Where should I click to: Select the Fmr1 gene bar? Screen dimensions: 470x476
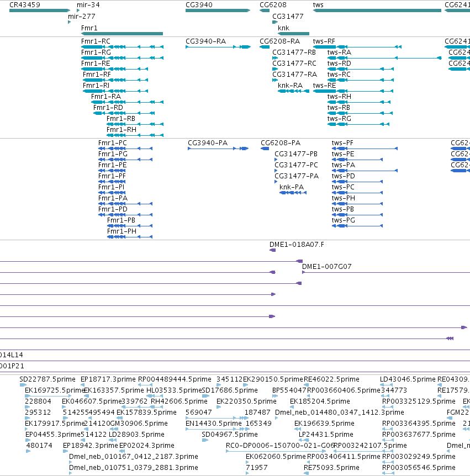pyautogui.click(x=122, y=34)
